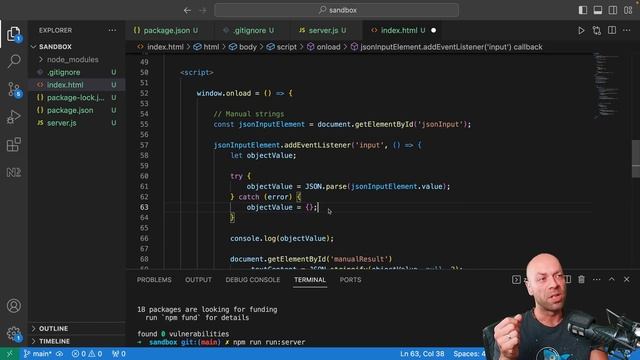The width and height of the screenshot is (640, 360).
Task: Expand the node_modules folder
Action: [72, 60]
